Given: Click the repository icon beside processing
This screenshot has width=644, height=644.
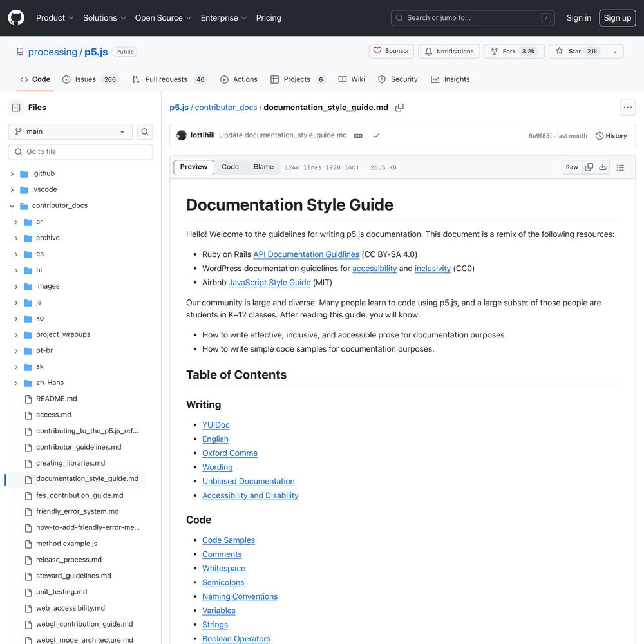Looking at the screenshot, I should pos(20,52).
